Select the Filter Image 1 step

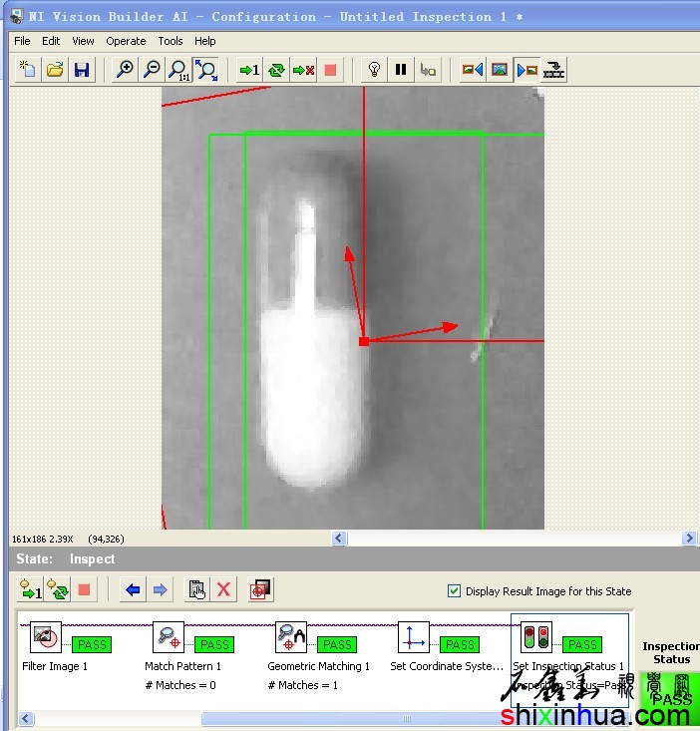pyautogui.click(x=46, y=637)
